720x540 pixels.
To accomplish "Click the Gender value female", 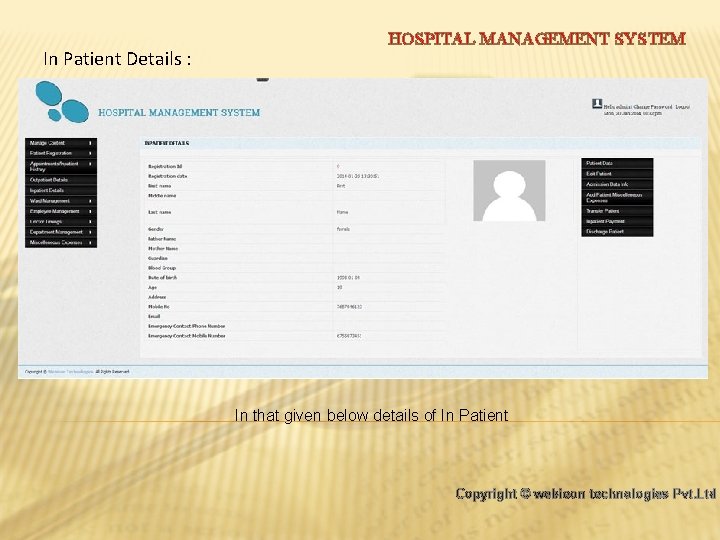I will click(343, 229).
